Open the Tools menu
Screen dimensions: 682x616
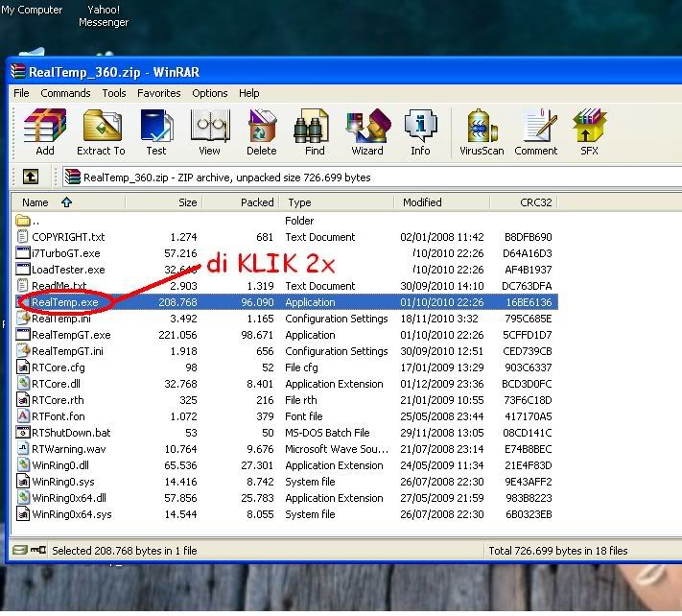pyautogui.click(x=114, y=93)
